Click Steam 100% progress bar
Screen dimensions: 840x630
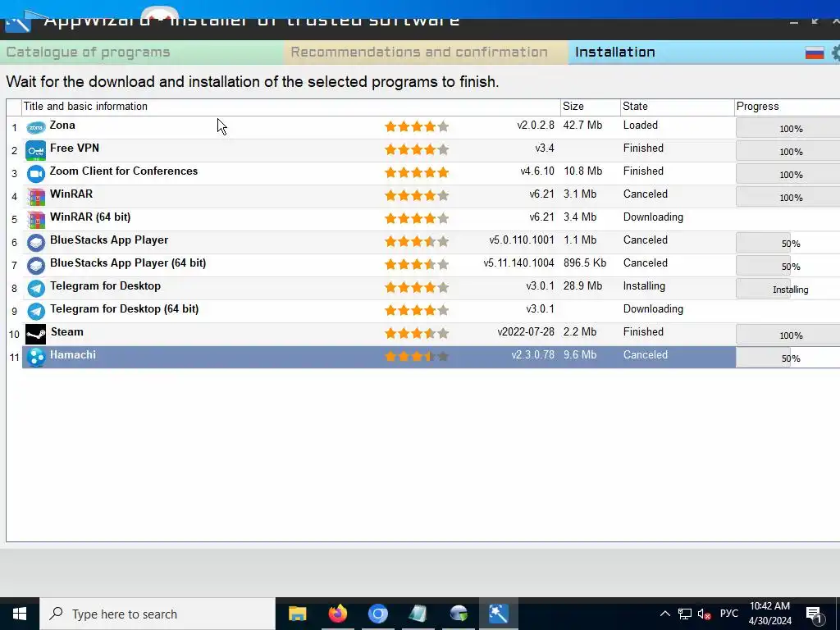coord(788,335)
